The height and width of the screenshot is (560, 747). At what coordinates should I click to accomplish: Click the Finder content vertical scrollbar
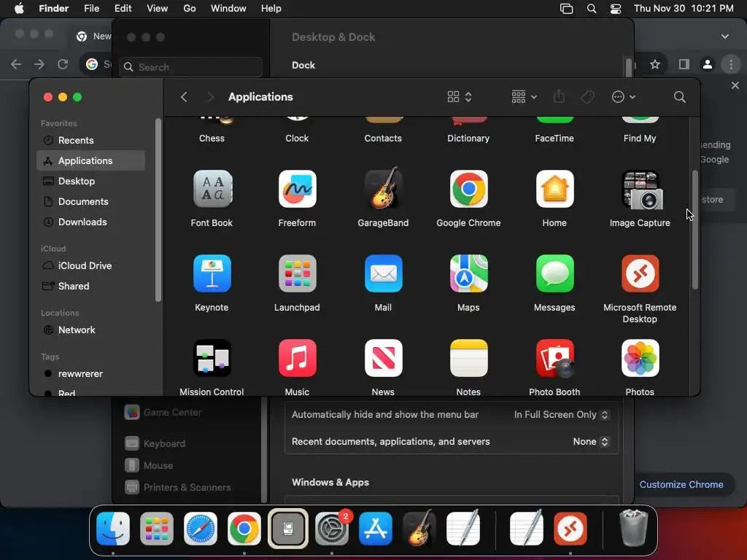point(695,230)
